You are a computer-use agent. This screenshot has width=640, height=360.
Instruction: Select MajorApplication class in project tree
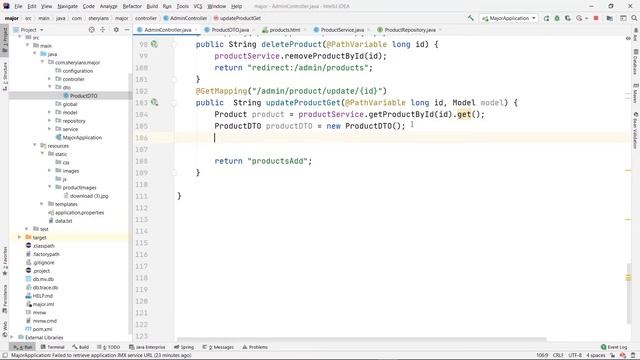[x=79, y=137]
